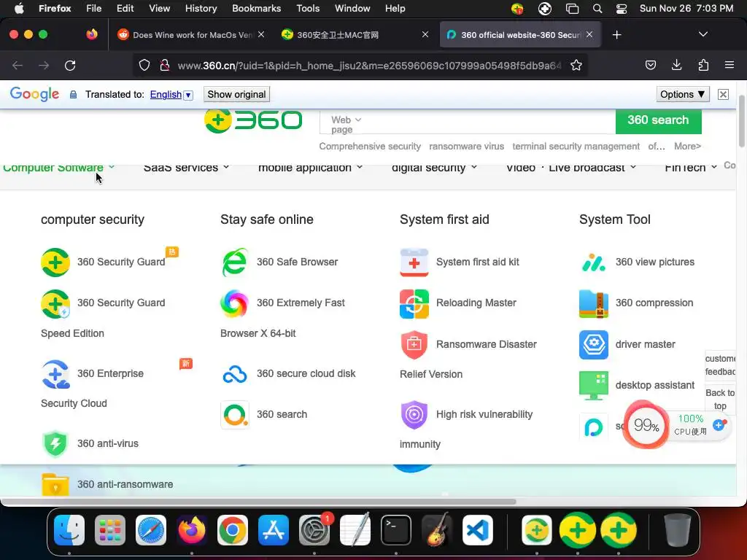This screenshot has width=747, height=560.
Task: Open 360 Extremely Fast Browser X icon
Action: 234,303
